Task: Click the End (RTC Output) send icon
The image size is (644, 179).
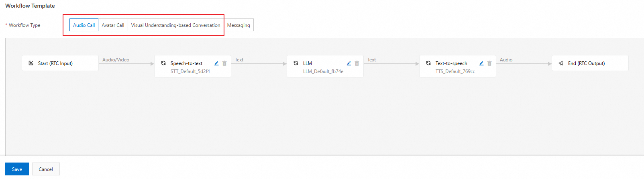Action: pyautogui.click(x=561, y=63)
